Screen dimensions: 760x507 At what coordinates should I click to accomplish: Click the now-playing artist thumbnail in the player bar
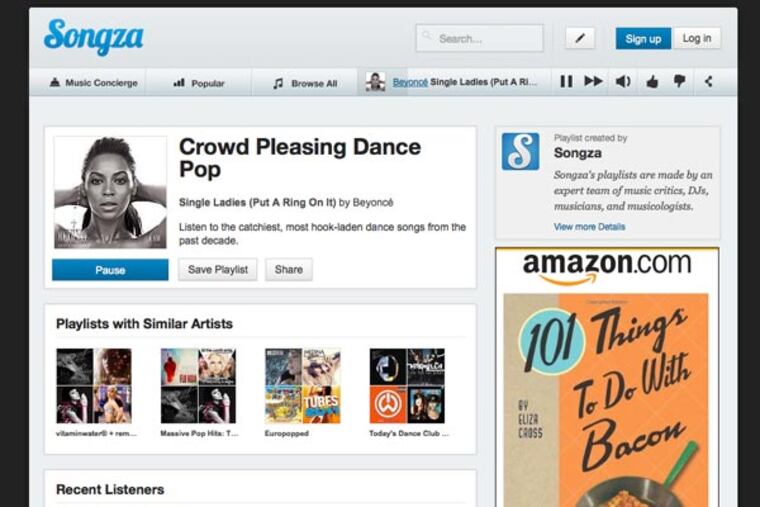point(376,82)
